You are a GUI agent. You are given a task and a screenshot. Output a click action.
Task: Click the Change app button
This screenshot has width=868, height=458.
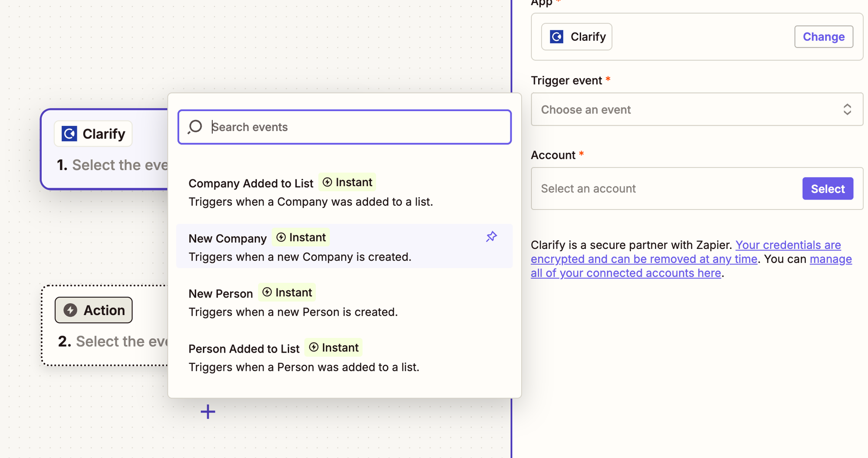click(x=824, y=37)
